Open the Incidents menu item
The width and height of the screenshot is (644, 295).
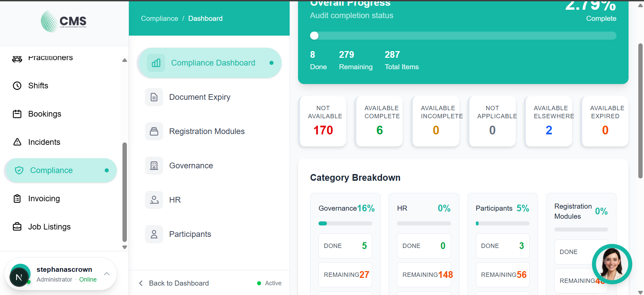click(60, 142)
